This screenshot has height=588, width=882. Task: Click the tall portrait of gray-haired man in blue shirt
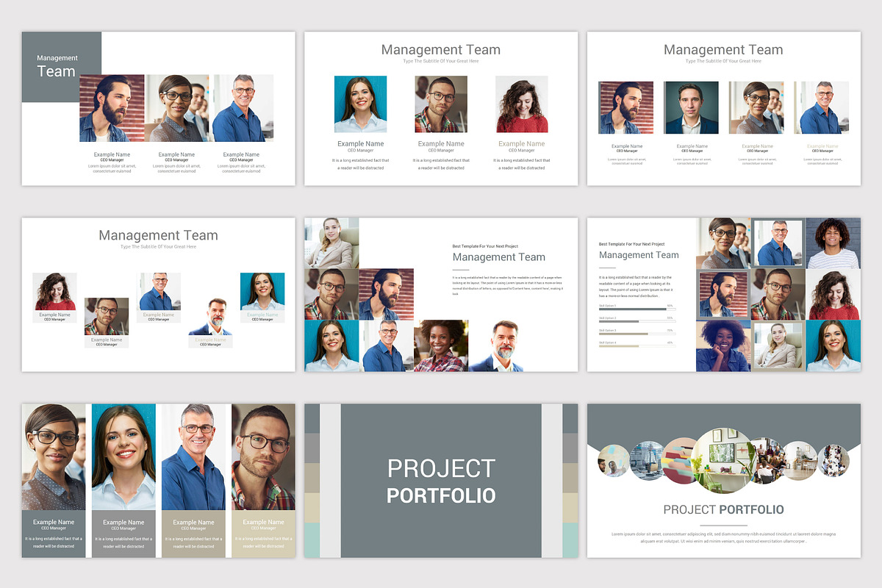[x=193, y=456]
